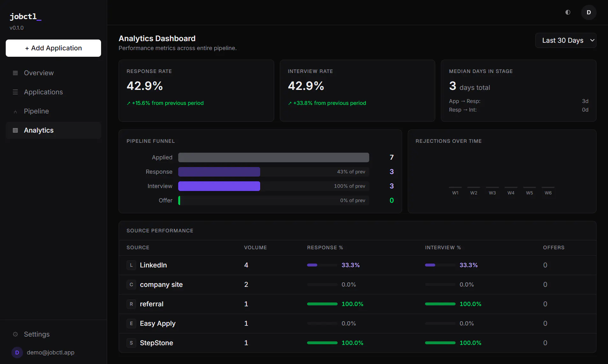
Task: Click the demo@jobctl.app account link
Action: click(x=50, y=353)
